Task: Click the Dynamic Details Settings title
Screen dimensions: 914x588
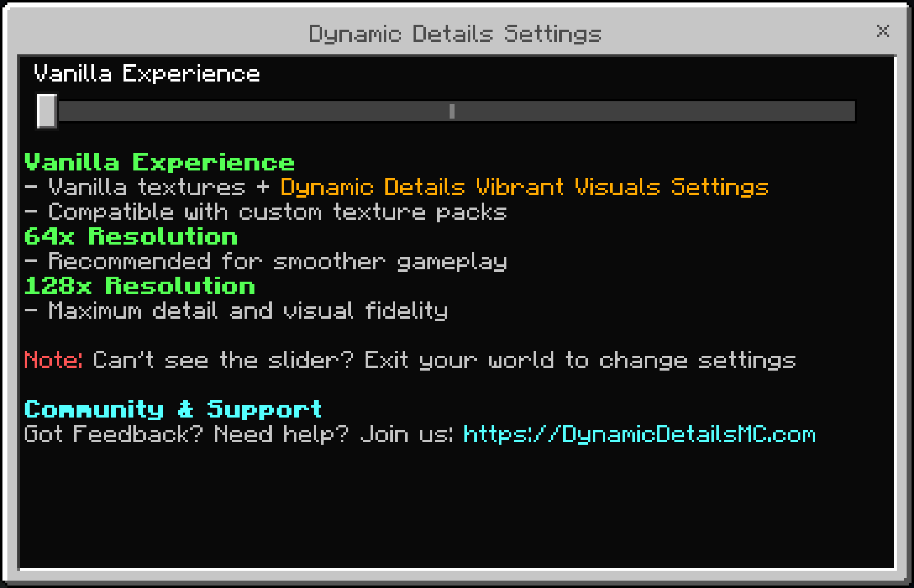Action: pos(455,33)
